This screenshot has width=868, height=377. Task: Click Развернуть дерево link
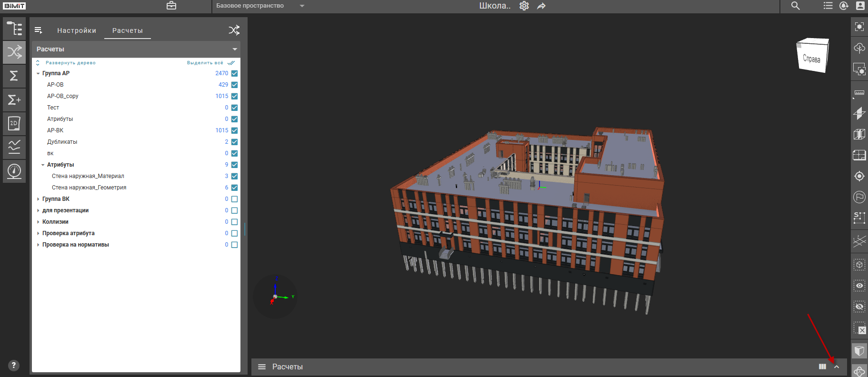[70, 63]
